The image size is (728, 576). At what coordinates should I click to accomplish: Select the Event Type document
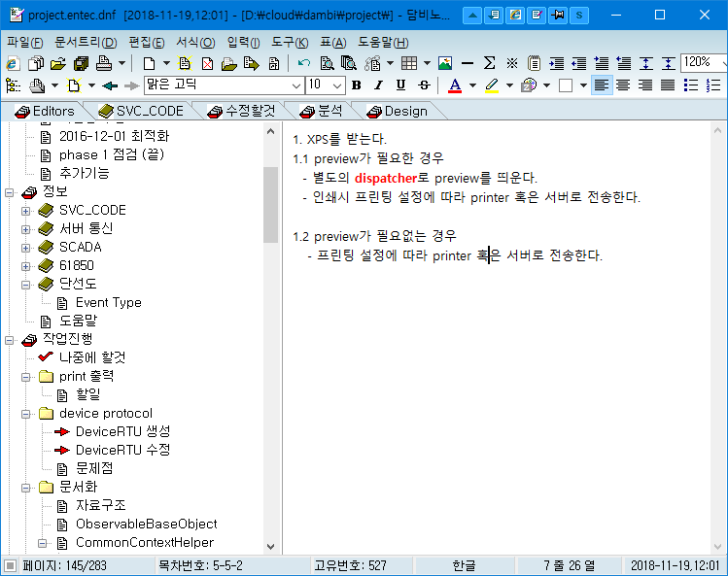pyautogui.click(x=109, y=303)
